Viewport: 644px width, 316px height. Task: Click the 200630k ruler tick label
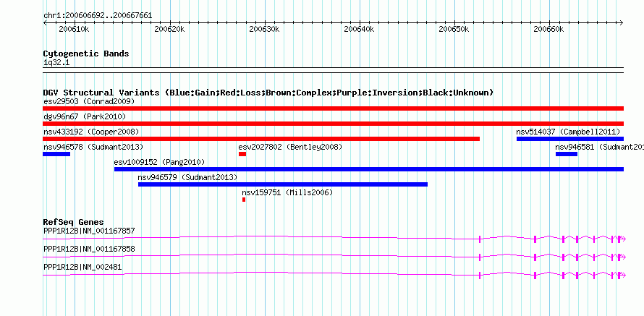264,29
